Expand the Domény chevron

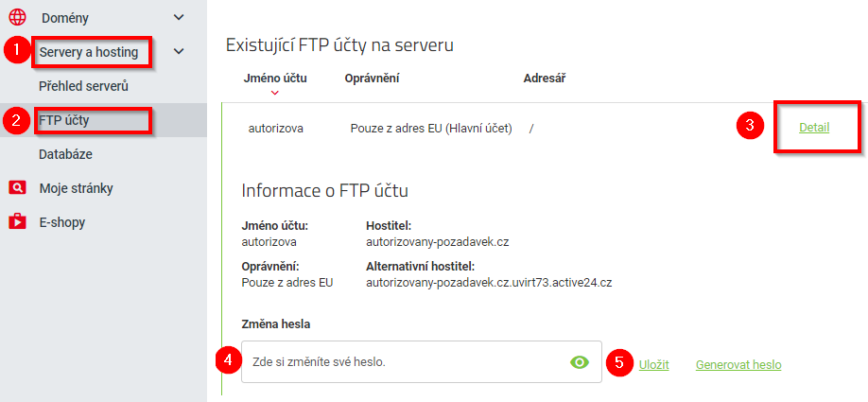tap(180, 17)
